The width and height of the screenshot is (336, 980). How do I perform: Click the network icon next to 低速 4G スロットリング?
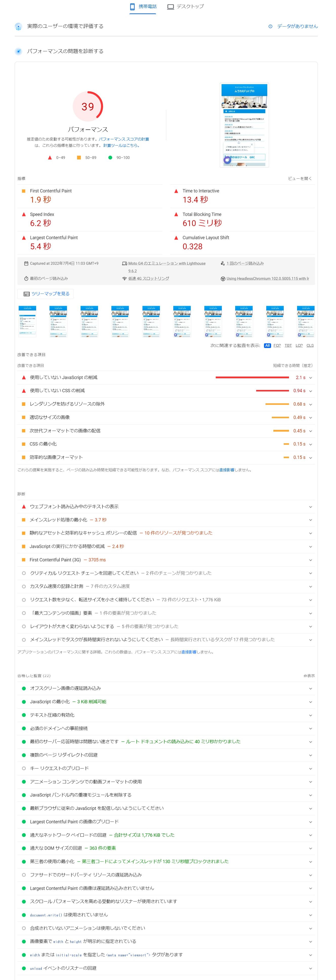click(125, 278)
